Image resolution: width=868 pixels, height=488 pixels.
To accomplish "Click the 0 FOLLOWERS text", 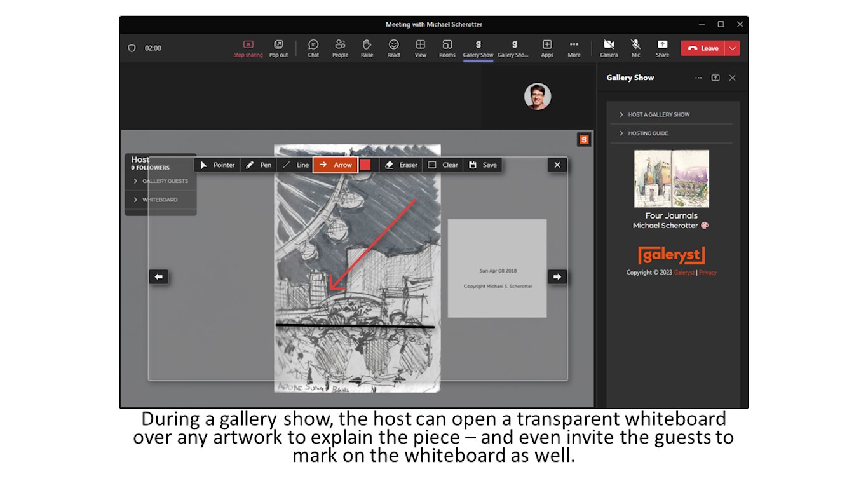I will [151, 168].
